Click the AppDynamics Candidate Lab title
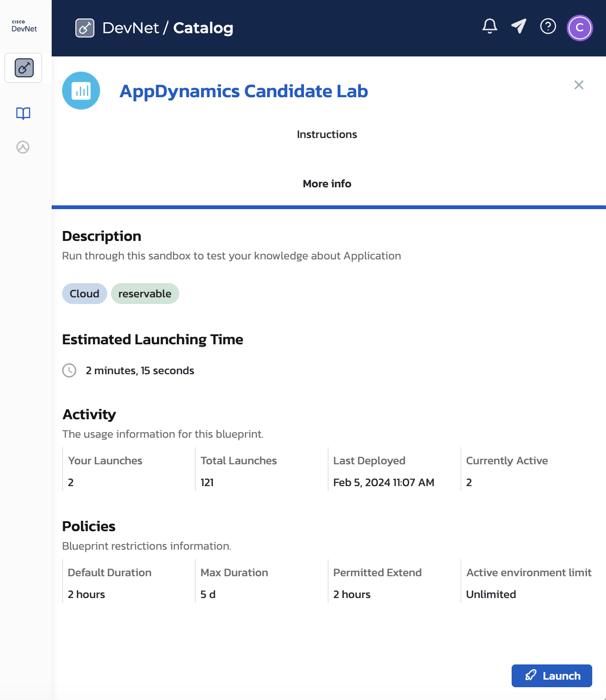Image resolution: width=606 pixels, height=700 pixels. click(x=244, y=91)
